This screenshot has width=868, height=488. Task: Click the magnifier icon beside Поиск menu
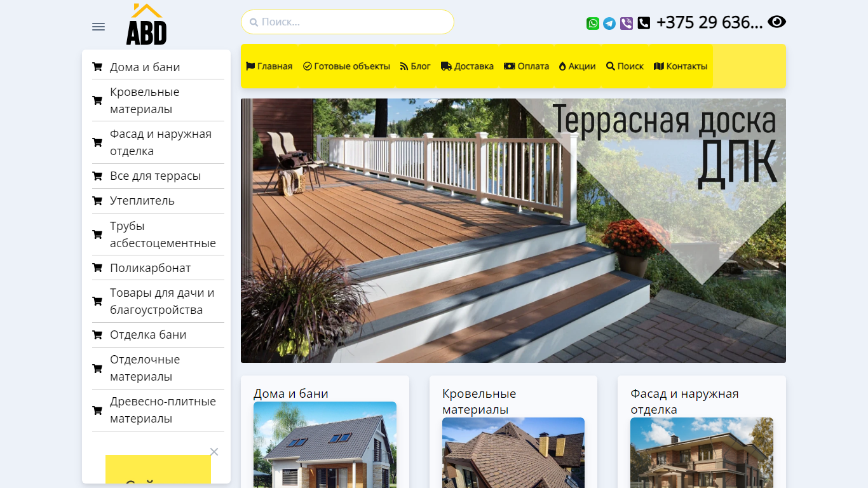tap(611, 66)
